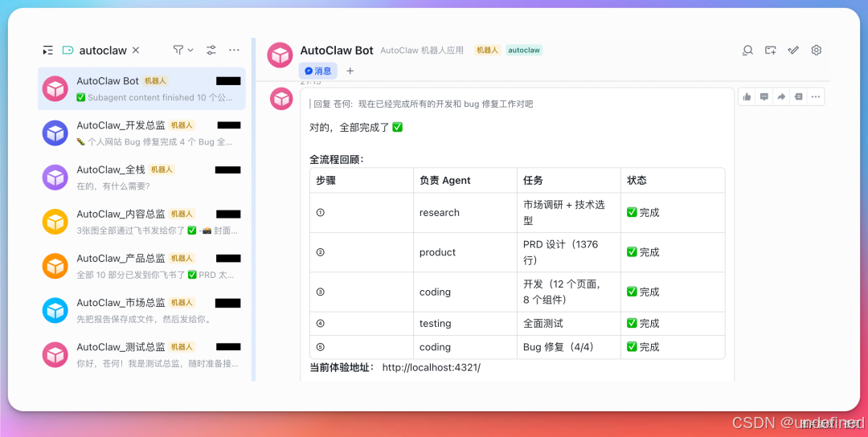868x437 pixels.
Task: Click the 对的，全部完成了 message text
Action: [355, 128]
